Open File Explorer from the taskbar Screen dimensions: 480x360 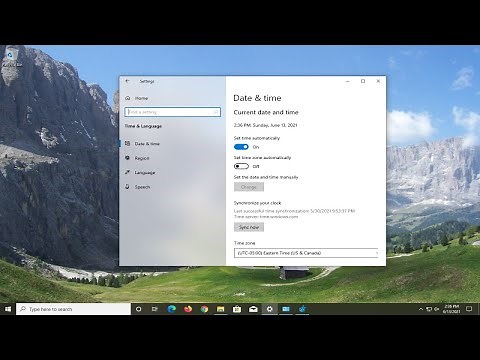(220, 309)
